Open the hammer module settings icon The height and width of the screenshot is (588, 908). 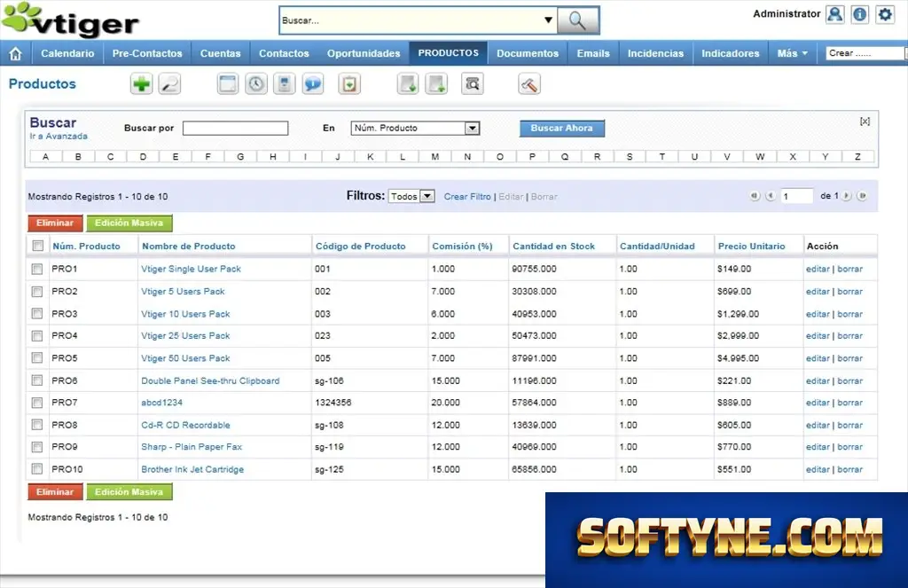coord(529,84)
